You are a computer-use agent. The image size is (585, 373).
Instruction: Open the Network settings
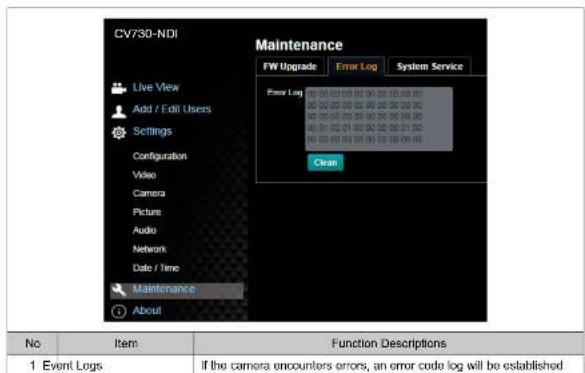coord(150,249)
